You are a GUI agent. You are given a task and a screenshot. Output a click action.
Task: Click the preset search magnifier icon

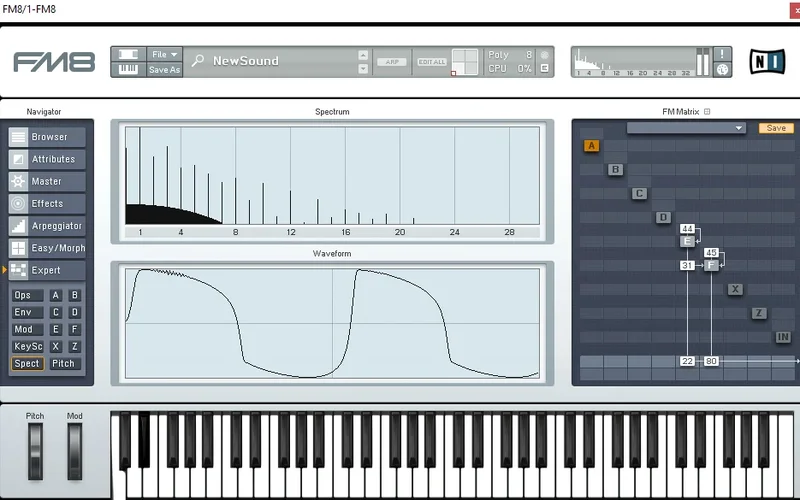(197, 61)
